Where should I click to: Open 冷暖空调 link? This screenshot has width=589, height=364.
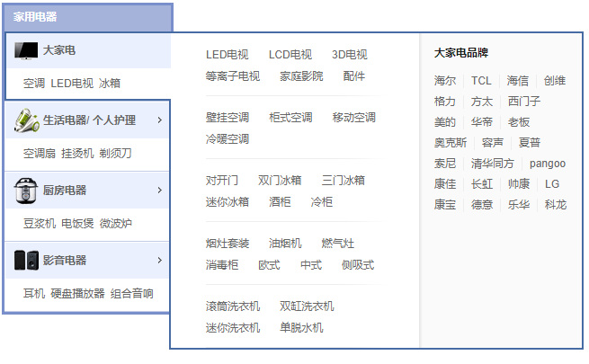coord(228,139)
